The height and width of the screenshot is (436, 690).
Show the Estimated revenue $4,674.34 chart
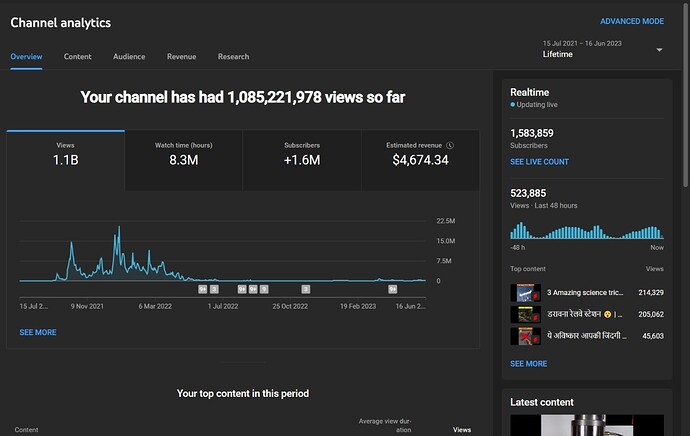coord(420,160)
